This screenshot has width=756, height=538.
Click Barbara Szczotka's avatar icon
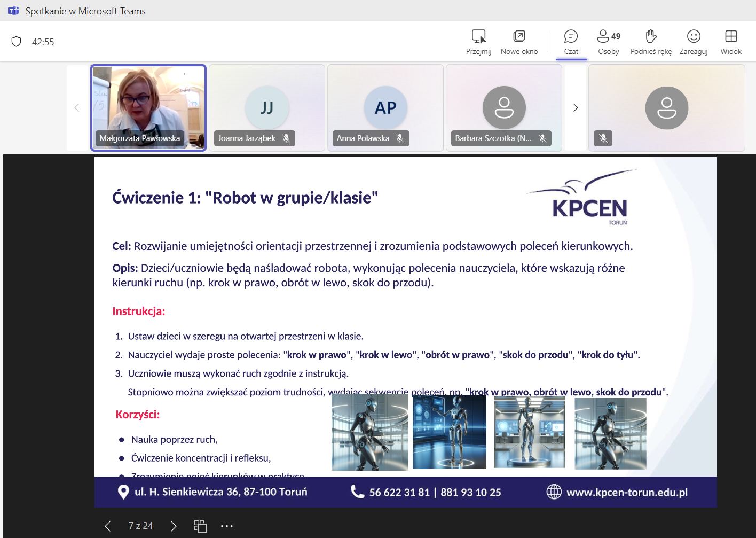(x=504, y=107)
